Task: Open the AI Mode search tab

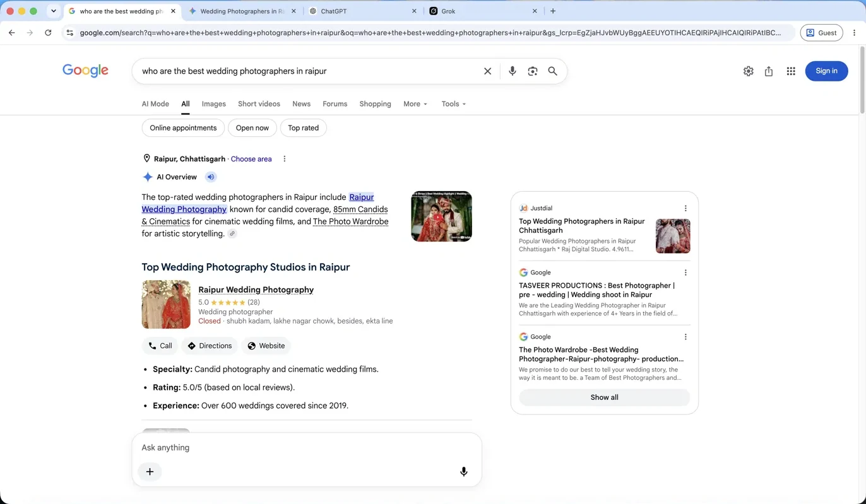Action: [x=155, y=104]
